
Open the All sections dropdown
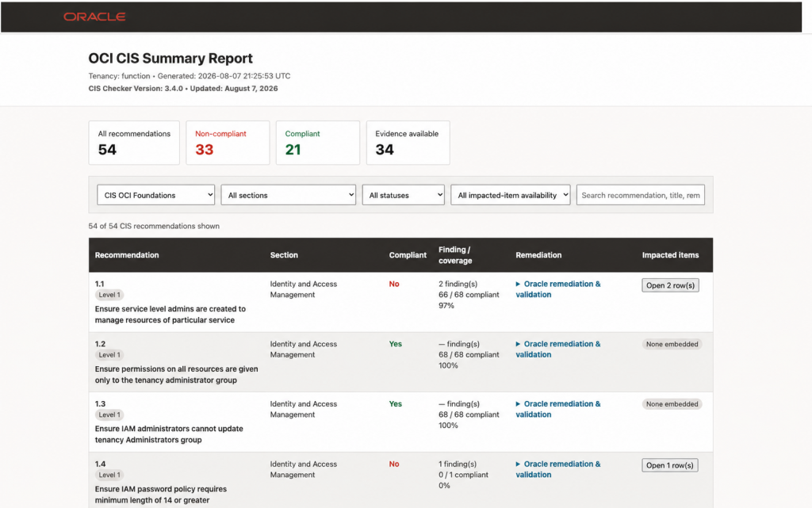[289, 195]
